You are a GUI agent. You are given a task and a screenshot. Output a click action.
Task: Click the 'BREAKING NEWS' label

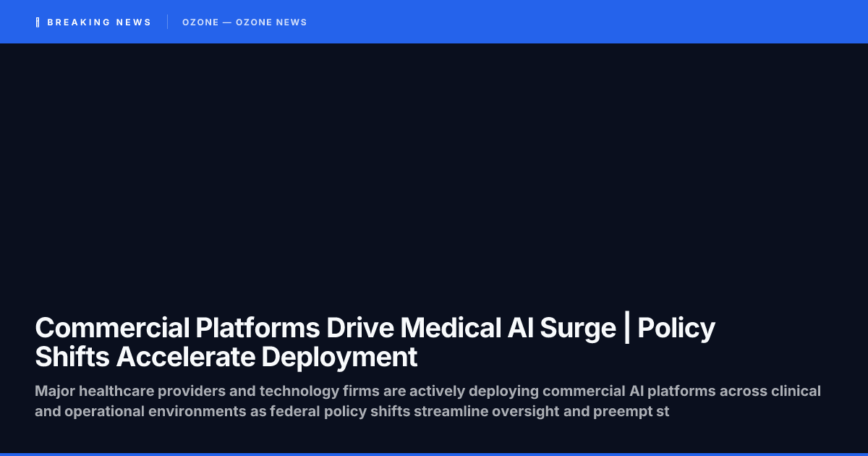99,22
